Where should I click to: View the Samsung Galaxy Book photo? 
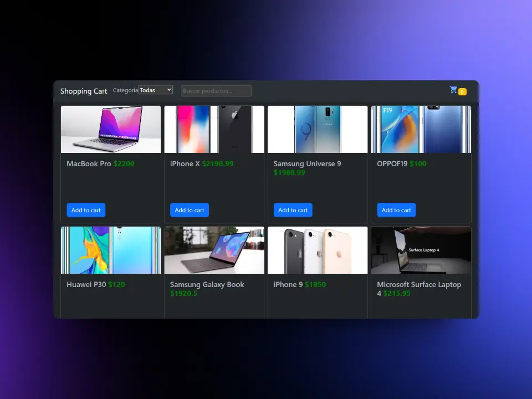(214, 249)
